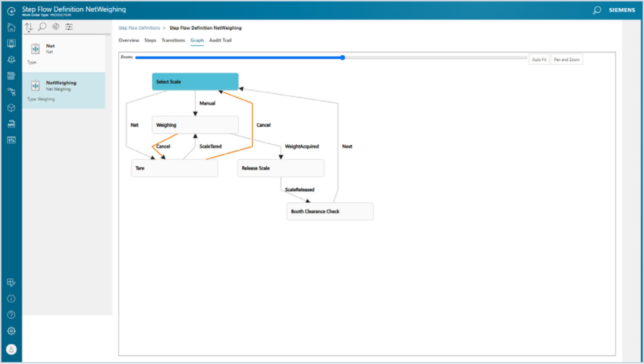This screenshot has height=364, width=644.
Task: Click the back arrow icon in header
Action: pyautogui.click(x=11, y=10)
